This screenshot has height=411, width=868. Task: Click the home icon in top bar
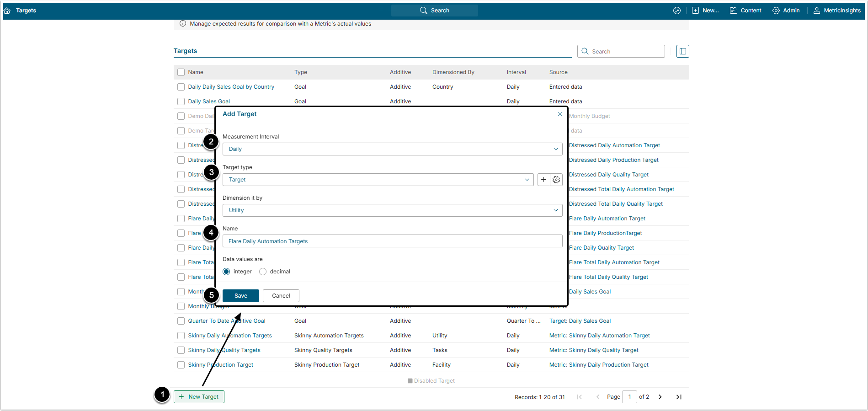click(x=7, y=11)
